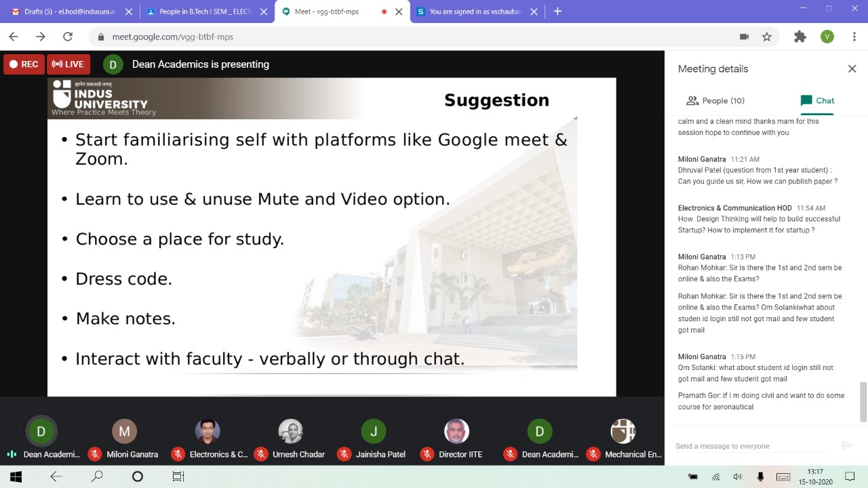
Task: Open the Chat tab
Action: click(x=817, y=100)
